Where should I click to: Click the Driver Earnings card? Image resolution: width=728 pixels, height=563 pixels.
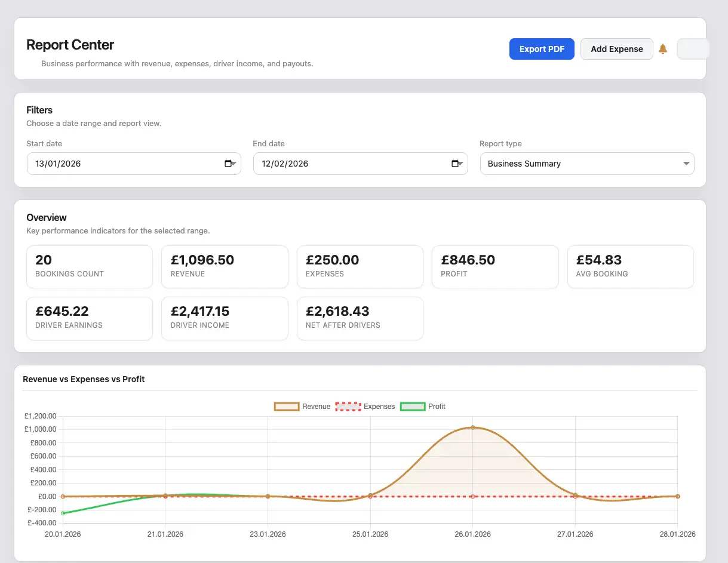click(x=90, y=318)
